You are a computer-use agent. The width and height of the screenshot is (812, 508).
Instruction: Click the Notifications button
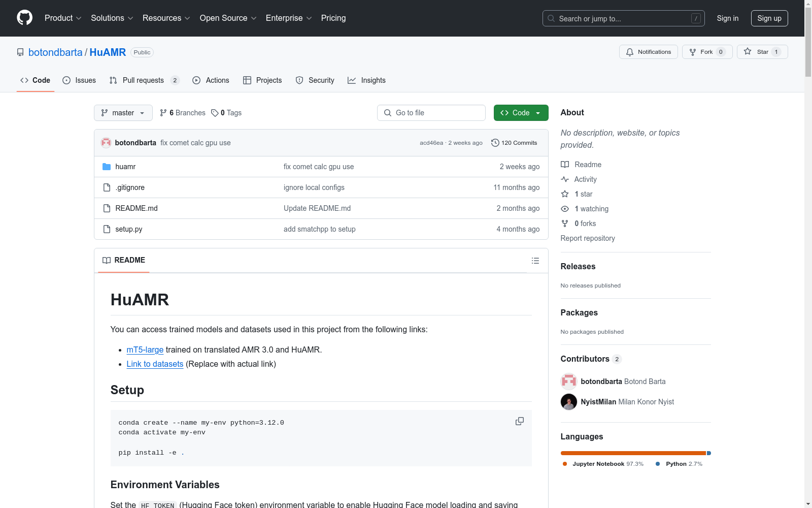649,52
